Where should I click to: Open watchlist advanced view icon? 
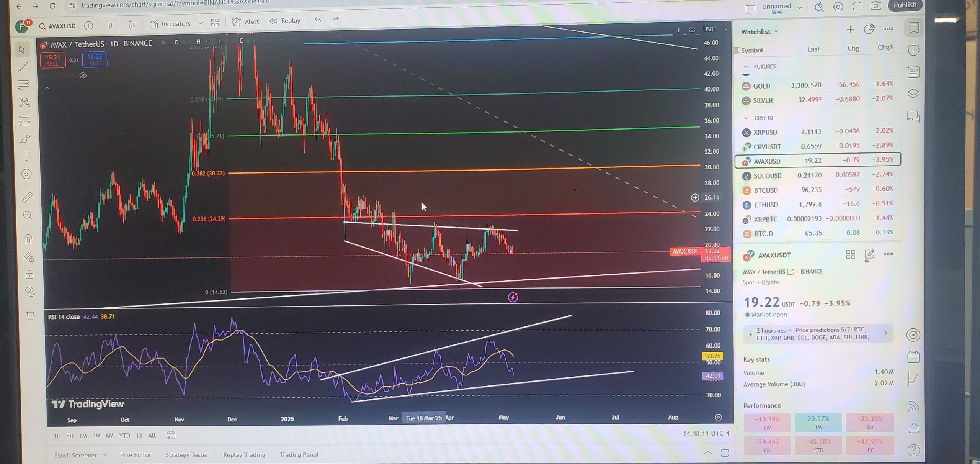tap(869, 29)
